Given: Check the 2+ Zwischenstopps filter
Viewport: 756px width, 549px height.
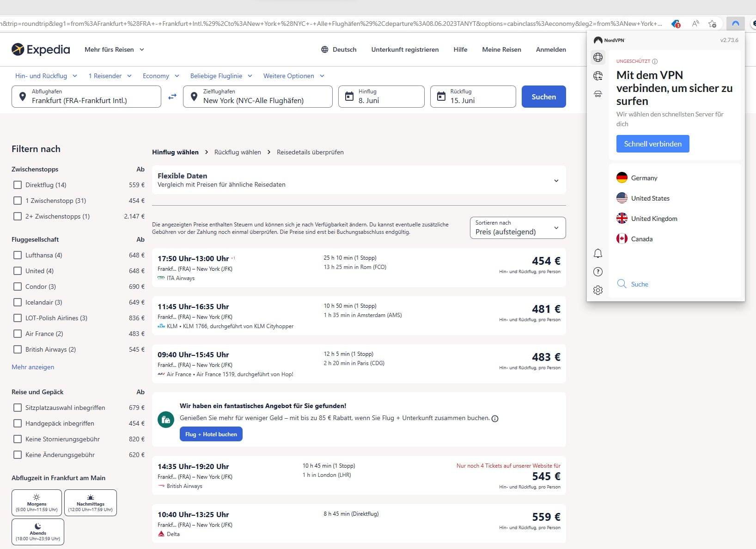Looking at the screenshot, I should point(18,216).
